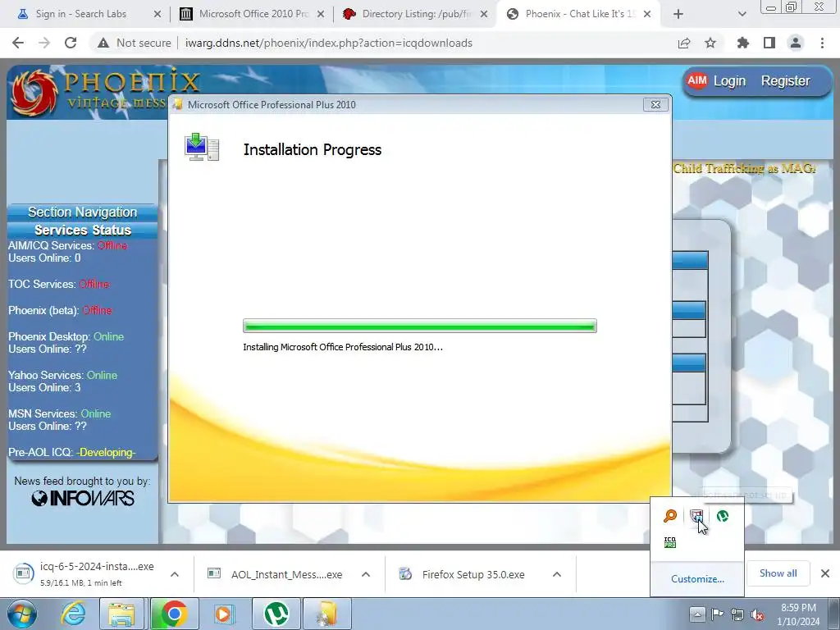Close the Office Professional Plus 2010 dialog

[655, 104]
